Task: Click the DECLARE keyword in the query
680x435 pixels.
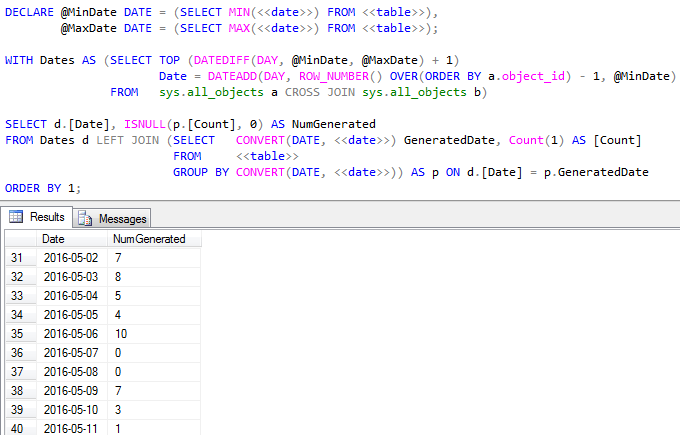Action: tap(29, 12)
